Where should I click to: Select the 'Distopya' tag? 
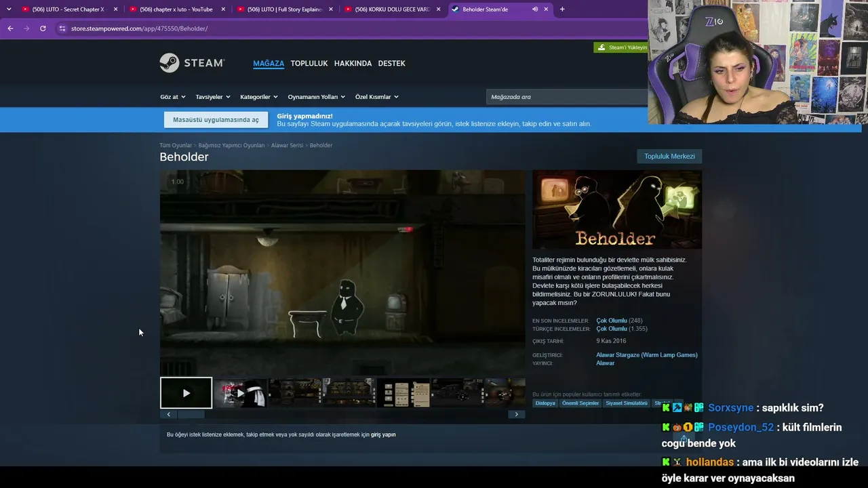(x=545, y=403)
